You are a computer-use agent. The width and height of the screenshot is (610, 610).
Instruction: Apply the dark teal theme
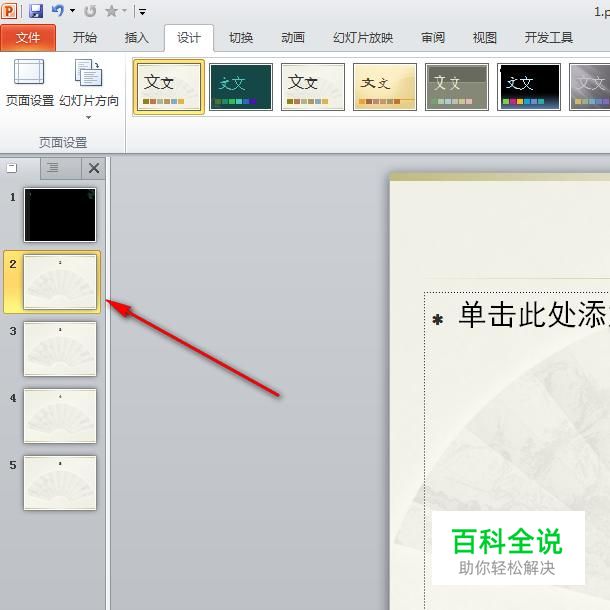click(241, 87)
